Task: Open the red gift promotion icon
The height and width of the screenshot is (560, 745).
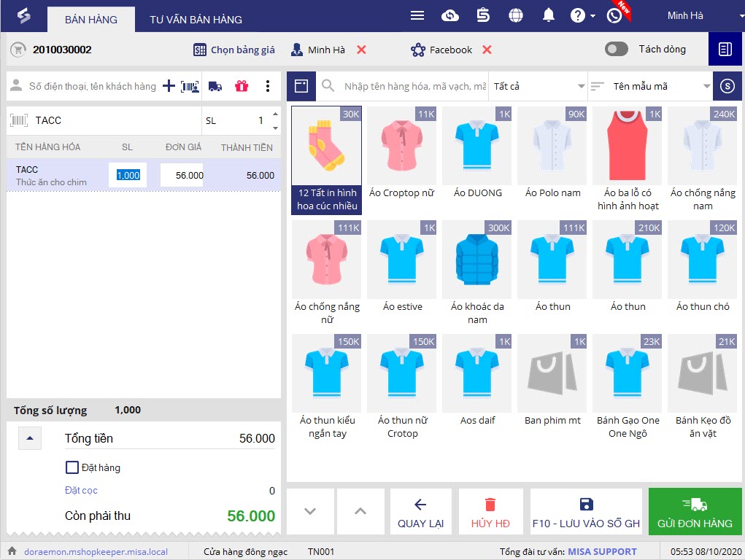Action: tap(242, 86)
